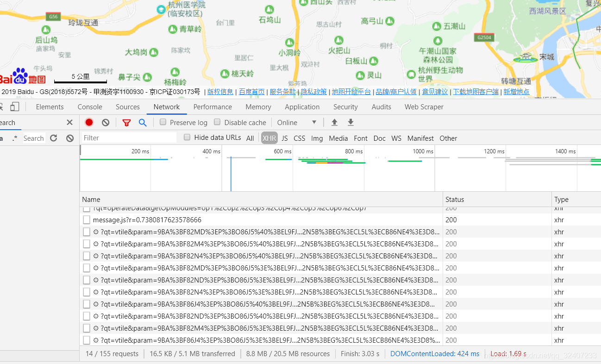
Task: Click the 五潮山 mountain marker icon
Action: point(437,26)
